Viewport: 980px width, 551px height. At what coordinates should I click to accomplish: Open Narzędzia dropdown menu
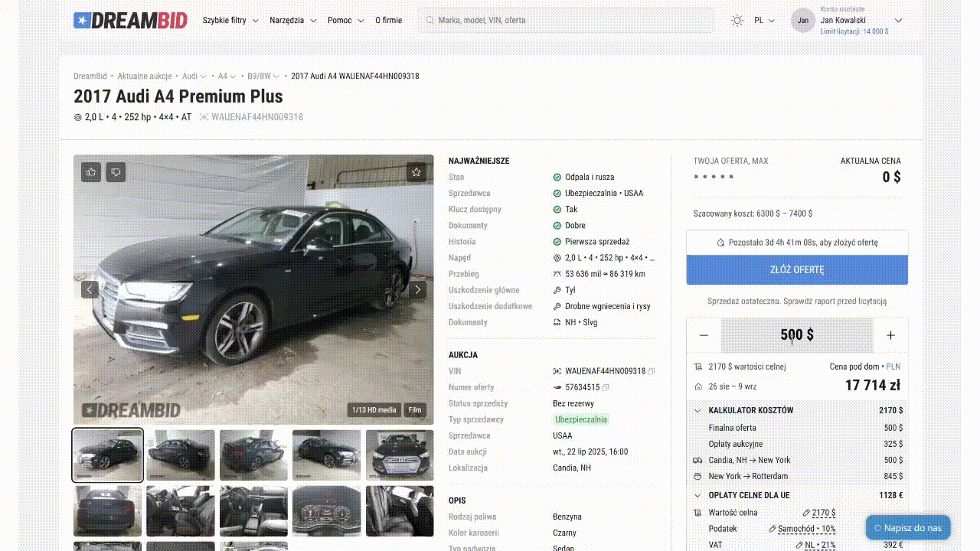tap(293, 21)
